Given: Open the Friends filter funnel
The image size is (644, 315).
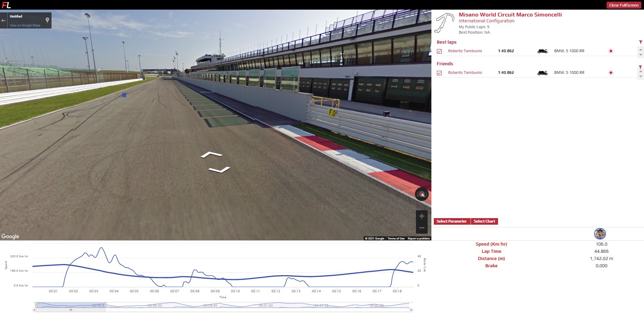Looking at the screenshot, I should click(x=641, y=67).
